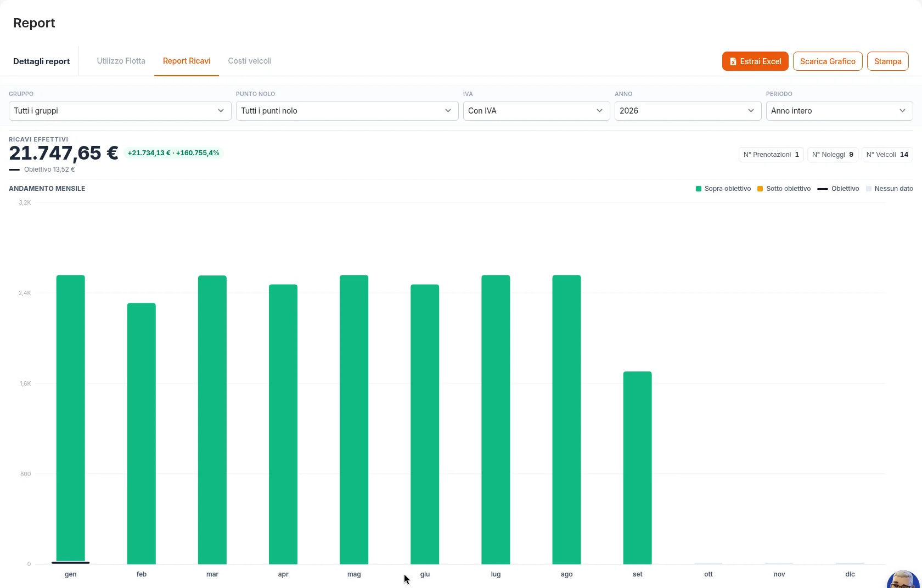Viewport: 922px width, 588px height.
Task: Click the N° Prenotazioni 1 badge
Action: tap(771, 155)
